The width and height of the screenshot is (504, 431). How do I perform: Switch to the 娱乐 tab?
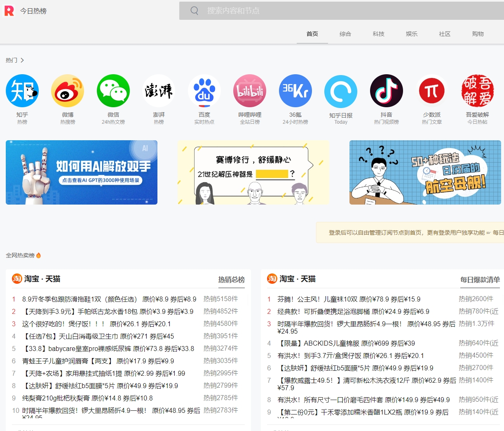pyautogui.click(x=412, y=34)
